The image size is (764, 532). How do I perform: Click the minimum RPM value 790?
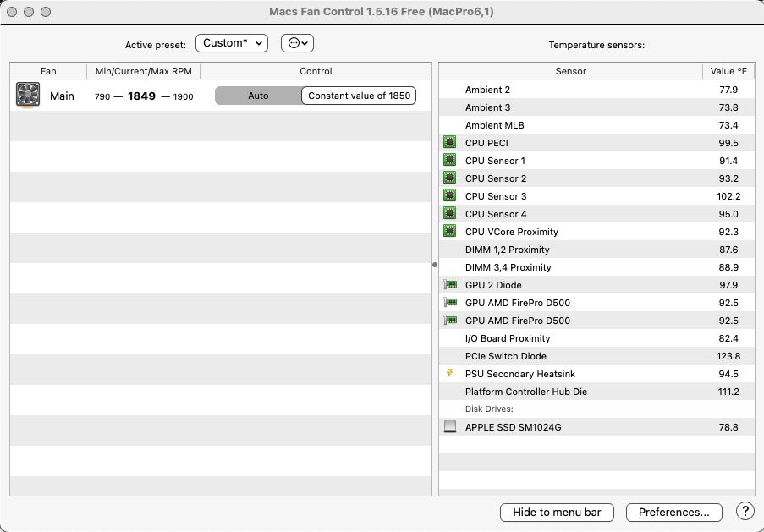102,96
